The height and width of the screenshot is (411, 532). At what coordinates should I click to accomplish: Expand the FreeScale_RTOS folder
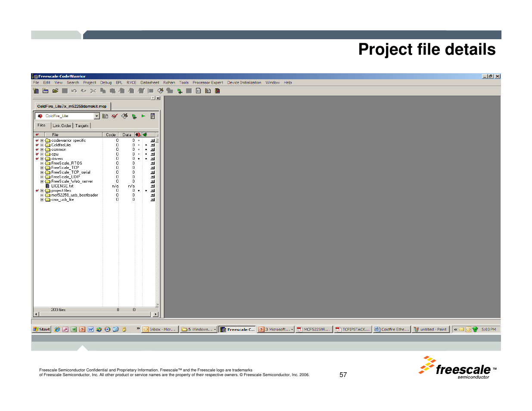[x=42, y=163]
